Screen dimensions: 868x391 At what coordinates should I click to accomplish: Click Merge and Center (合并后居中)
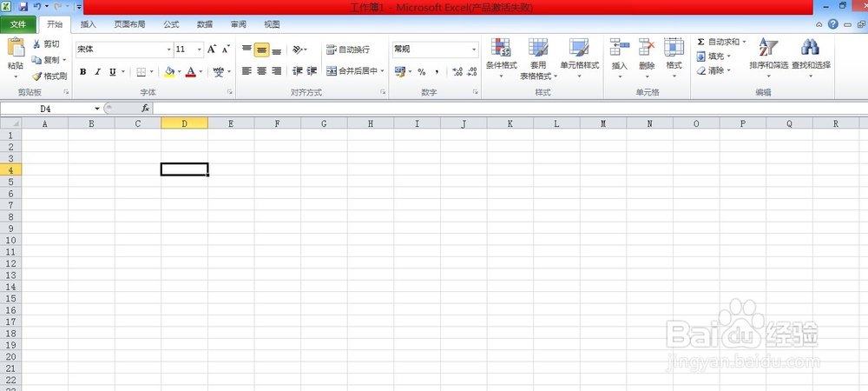(x=352, y=71)
